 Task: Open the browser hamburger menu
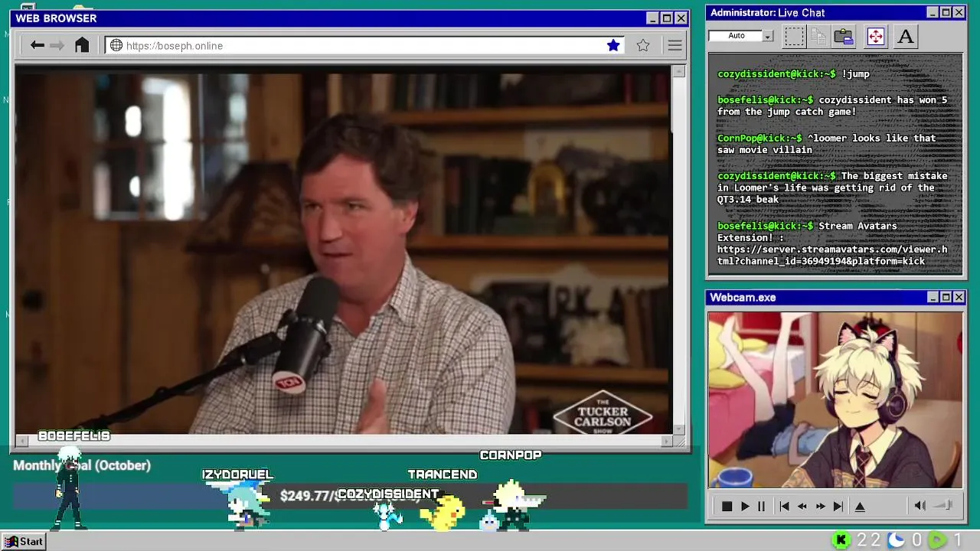[675, 45]
